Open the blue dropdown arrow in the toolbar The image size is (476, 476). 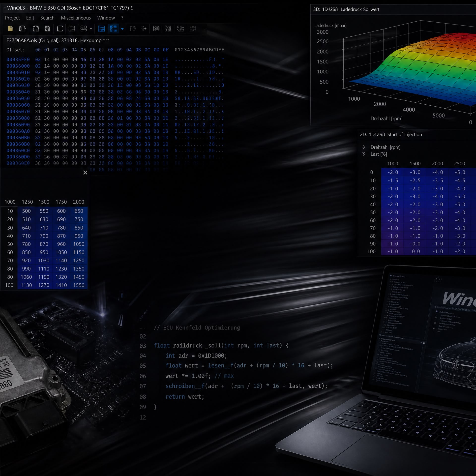[122, 29]
